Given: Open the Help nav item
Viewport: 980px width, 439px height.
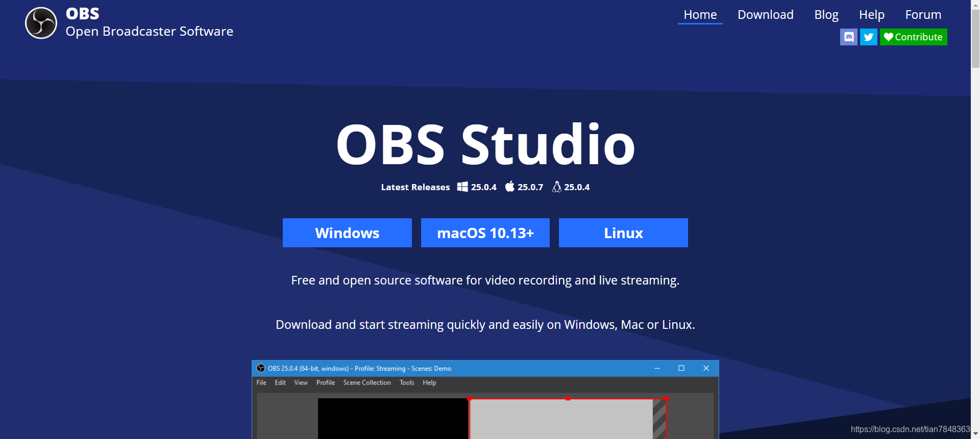Looking at the screenshot, I should pos(872,15).
